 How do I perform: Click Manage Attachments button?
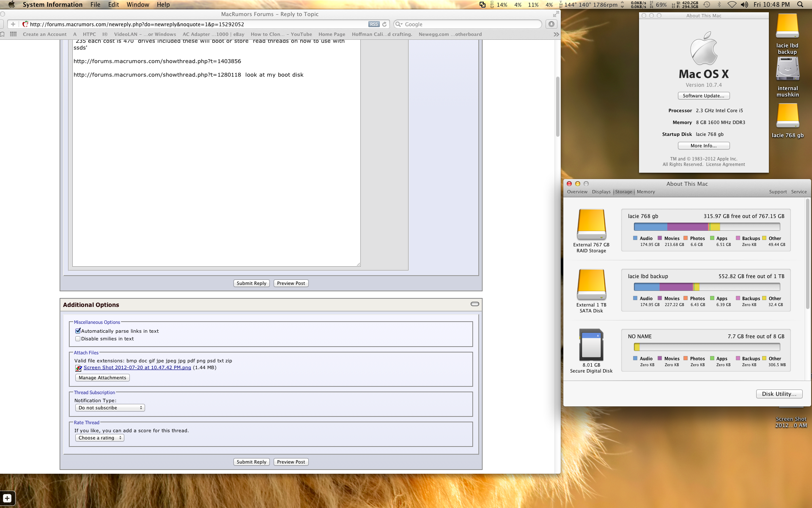tap(102, 378)
